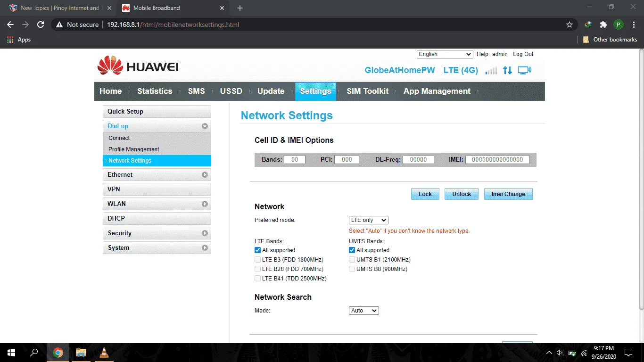Toggle UMTS Bands All supported checkbox
Screen dimensions: 644x362
point(352,250)
